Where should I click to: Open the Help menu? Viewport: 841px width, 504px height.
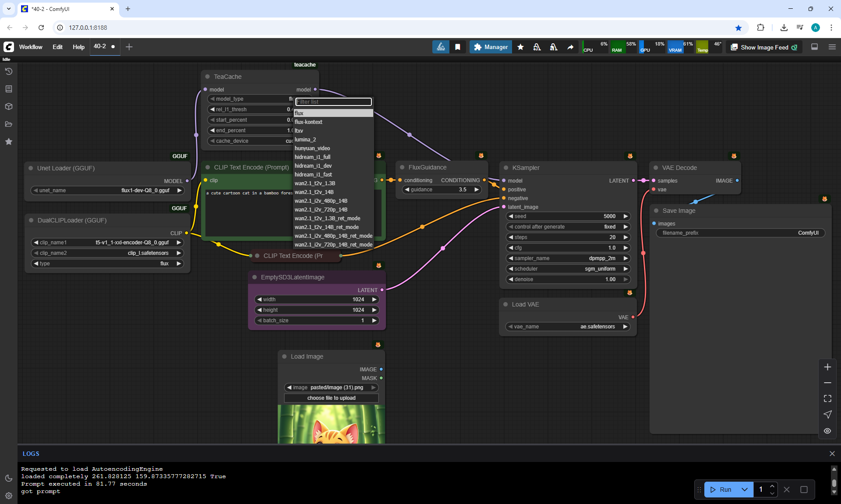click(78, 47)
